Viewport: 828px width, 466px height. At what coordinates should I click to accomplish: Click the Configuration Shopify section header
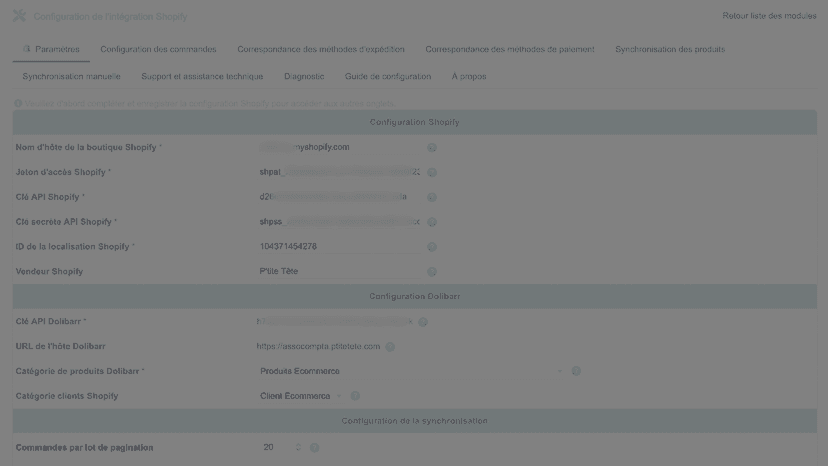[415, 122]
